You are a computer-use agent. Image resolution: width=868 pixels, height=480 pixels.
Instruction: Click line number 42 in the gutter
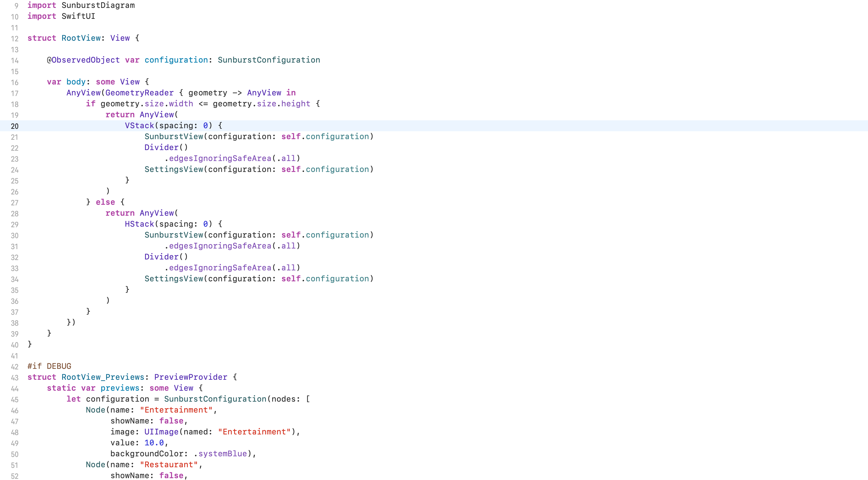[x=15, y=367]
